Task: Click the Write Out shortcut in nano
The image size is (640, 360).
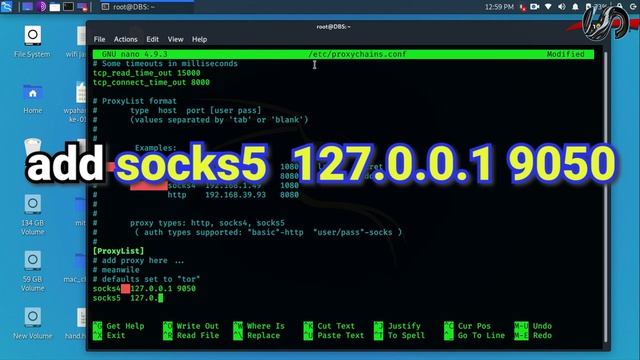Action: [x=191, y=326]
